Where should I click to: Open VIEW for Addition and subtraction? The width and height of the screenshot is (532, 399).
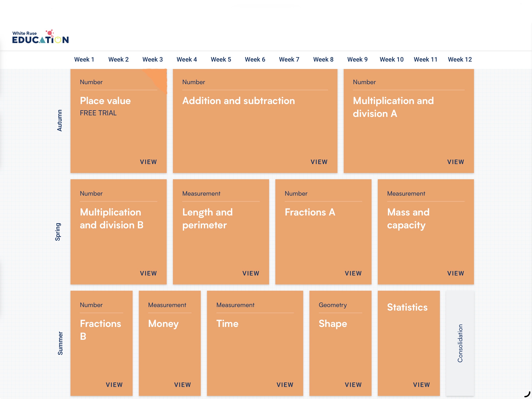[x=319, y=162]
